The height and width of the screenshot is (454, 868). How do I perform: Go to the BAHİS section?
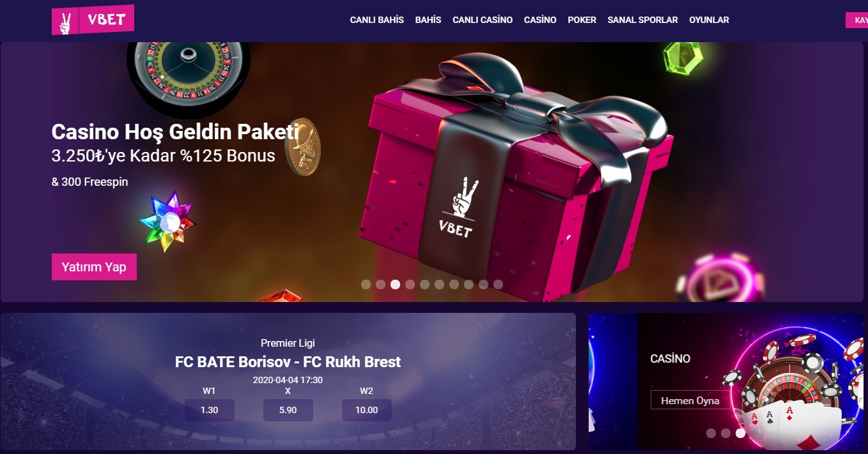point(428,20)
